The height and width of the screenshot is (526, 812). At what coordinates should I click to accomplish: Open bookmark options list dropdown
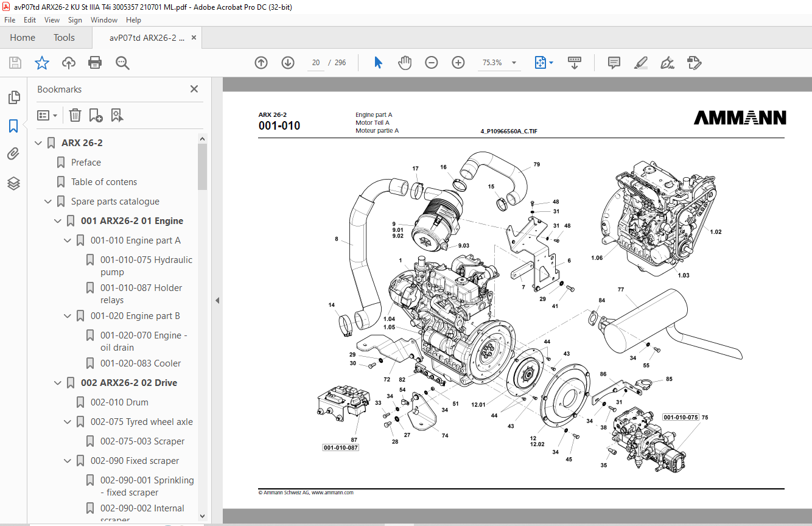pyautogui.click(x=47, y=115)
